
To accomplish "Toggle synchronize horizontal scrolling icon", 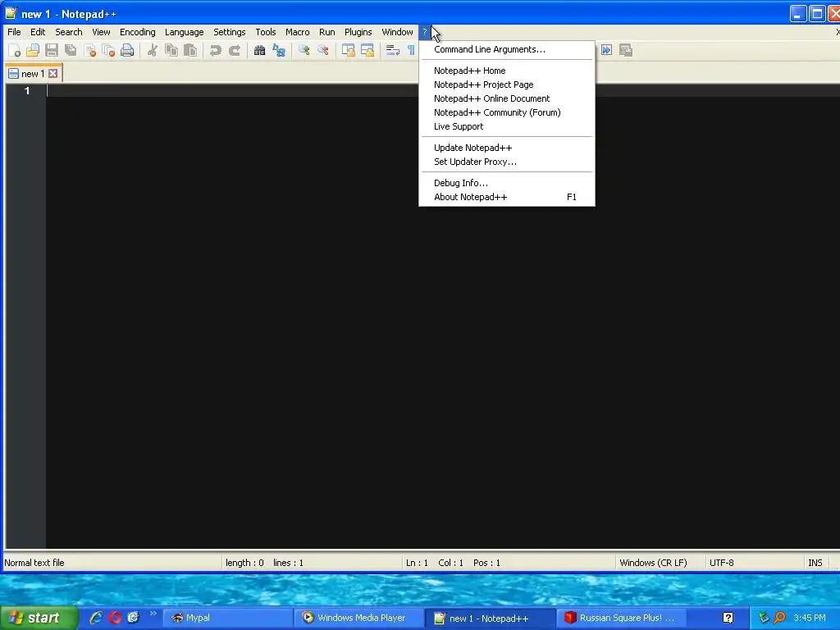I will tap(367, 50).
